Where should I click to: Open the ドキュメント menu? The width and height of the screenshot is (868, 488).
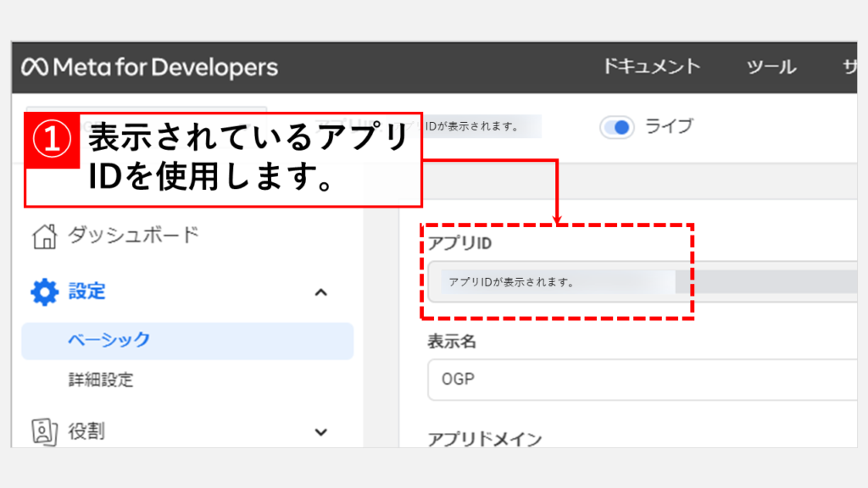[652, 67]
